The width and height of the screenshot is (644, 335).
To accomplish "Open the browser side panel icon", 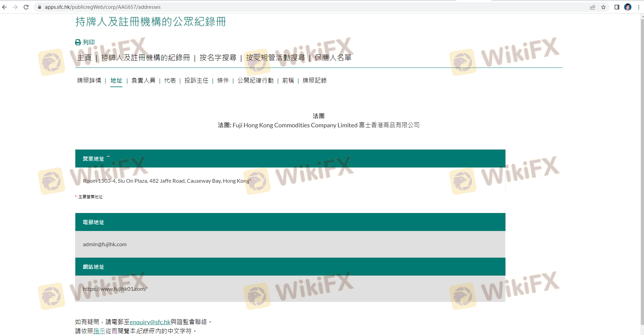I will coord(617,7).
